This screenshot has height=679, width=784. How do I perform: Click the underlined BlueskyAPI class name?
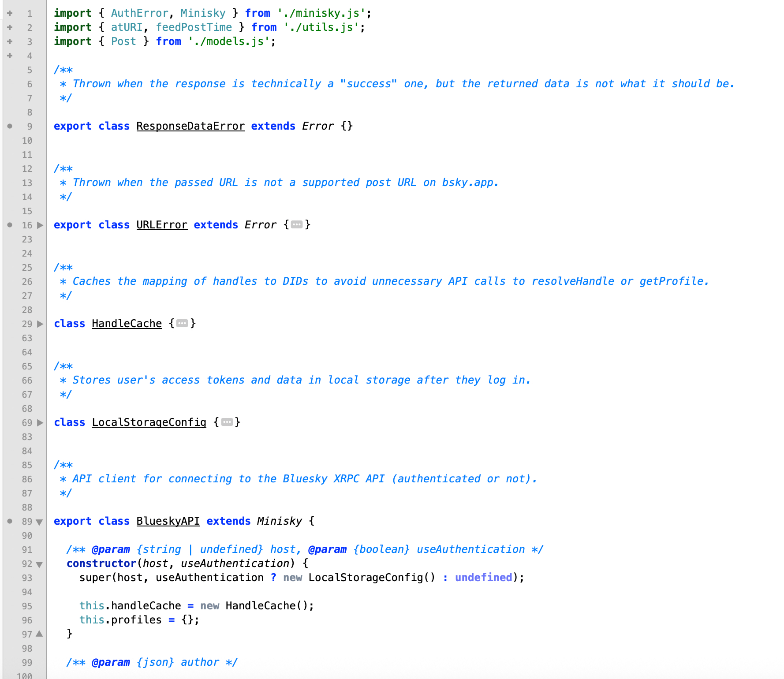coord(168,521)
